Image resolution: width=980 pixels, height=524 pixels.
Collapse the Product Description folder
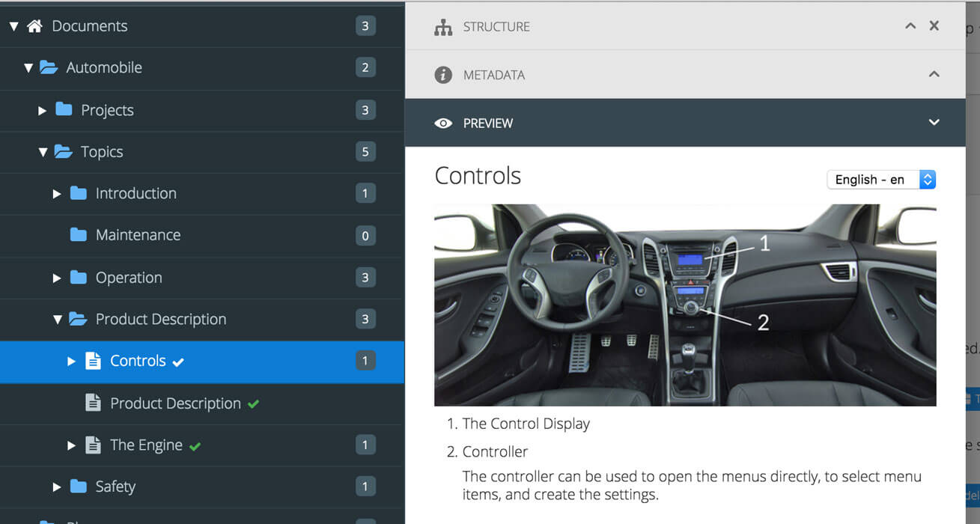click(x=57, y=319)
